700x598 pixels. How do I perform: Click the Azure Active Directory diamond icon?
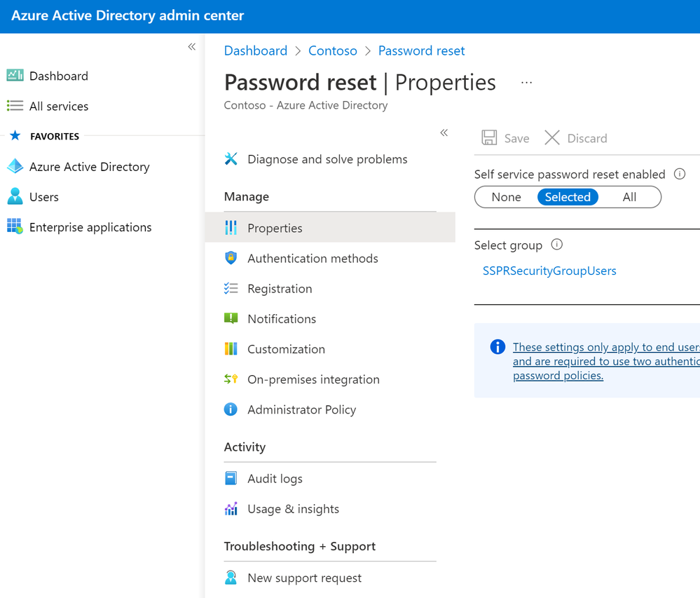[15, 167]
